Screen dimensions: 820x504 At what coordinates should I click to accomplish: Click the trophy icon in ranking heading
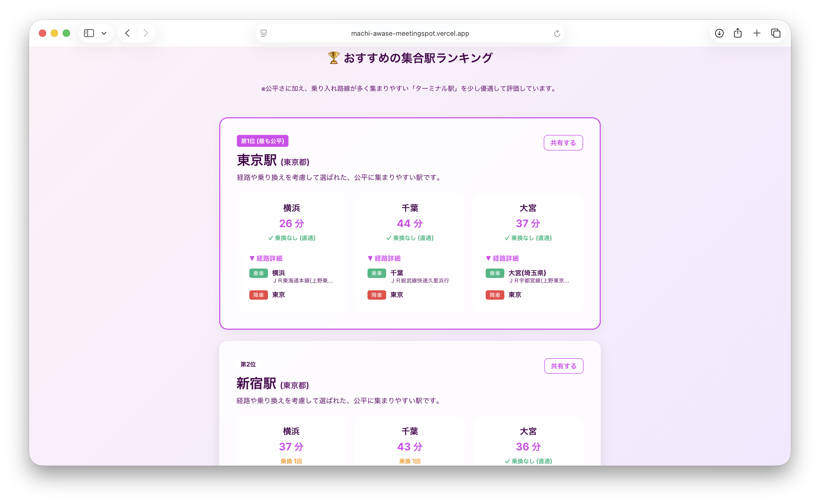334,58
